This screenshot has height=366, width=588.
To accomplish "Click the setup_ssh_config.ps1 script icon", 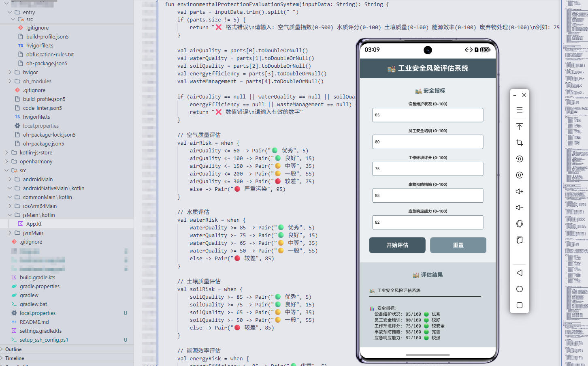I will click(14, 340).
